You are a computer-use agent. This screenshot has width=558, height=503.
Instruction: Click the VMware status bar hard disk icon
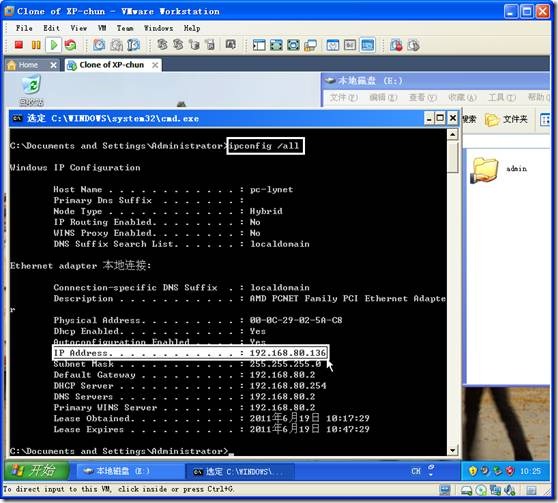point(466,491)
